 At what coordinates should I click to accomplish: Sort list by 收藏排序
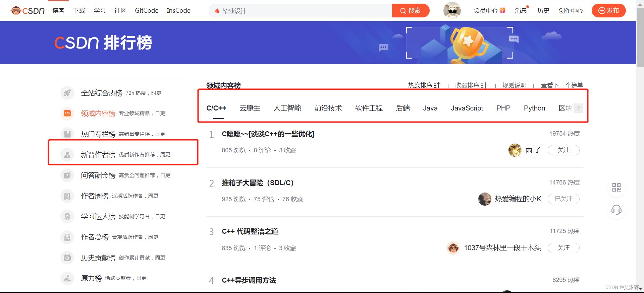pyautogui.click(x=470, y=85)
